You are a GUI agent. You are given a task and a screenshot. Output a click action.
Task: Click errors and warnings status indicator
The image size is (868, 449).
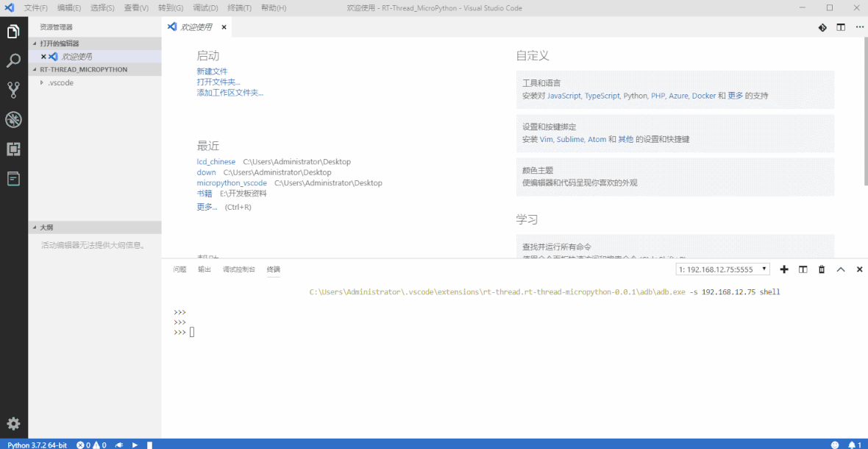pos(92,445)
